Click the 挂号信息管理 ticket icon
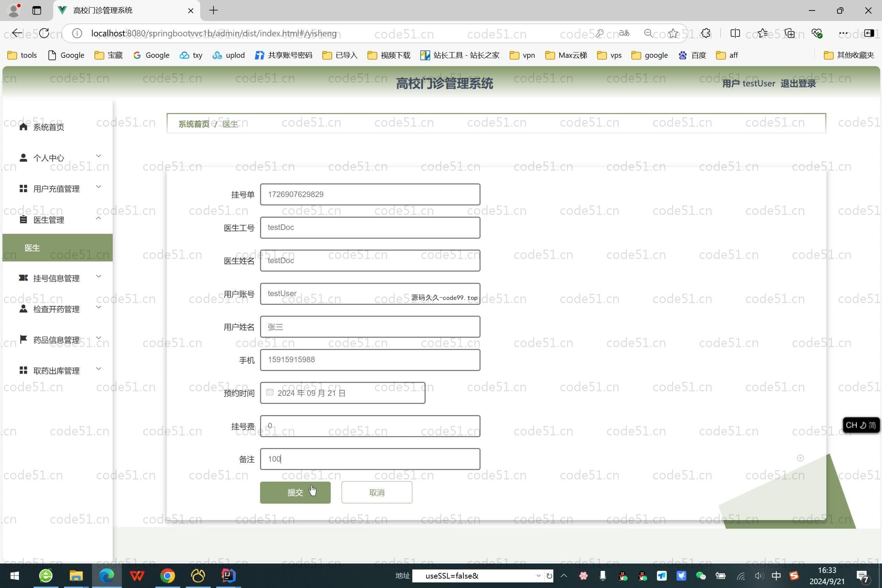 [x=23, y=278]
